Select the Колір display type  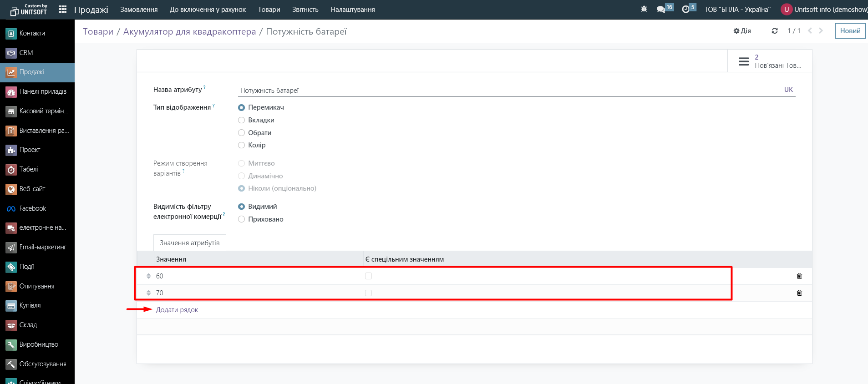tap(242, 145)
